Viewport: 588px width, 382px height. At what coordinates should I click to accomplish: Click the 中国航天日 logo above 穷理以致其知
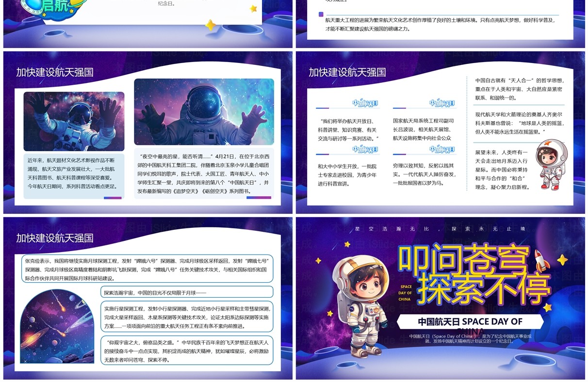click(442, 149)
